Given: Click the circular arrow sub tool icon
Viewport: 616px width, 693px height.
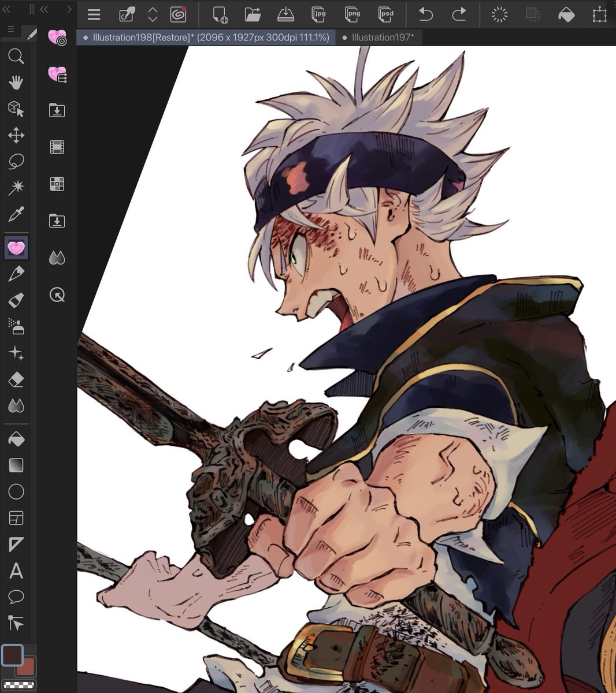Looking at the screenshot, I should tap(57, 295).
